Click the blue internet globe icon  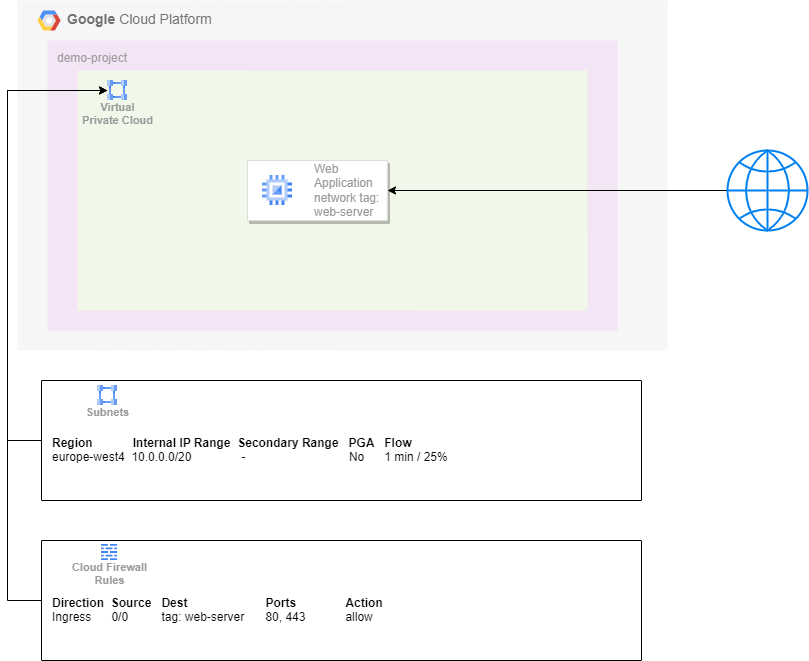point(767,190)
